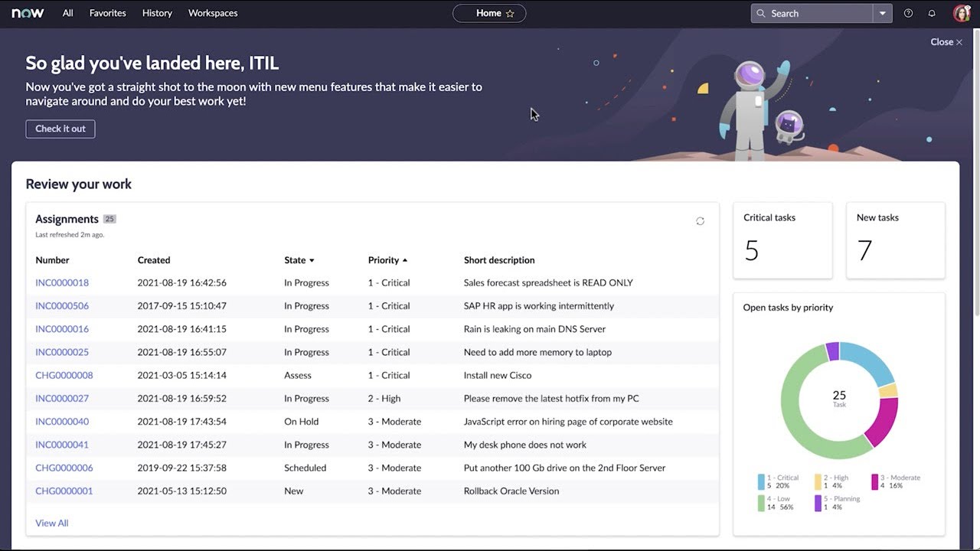Image resolution: width=980 pixels, height=551 pixels.
Task: Click the ServiceNow 'now' logo
Action: (x=28, y=13)
